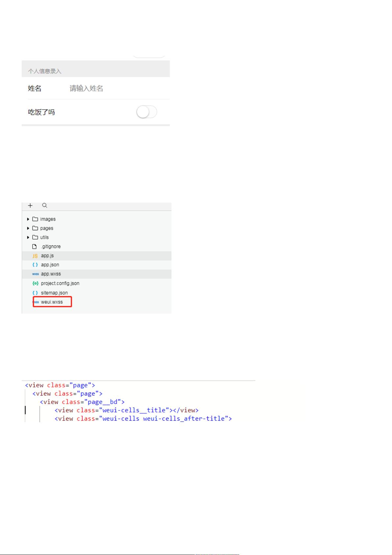Click the JS icon beside app.js
The image size is (392, 555).
(35, 256)
